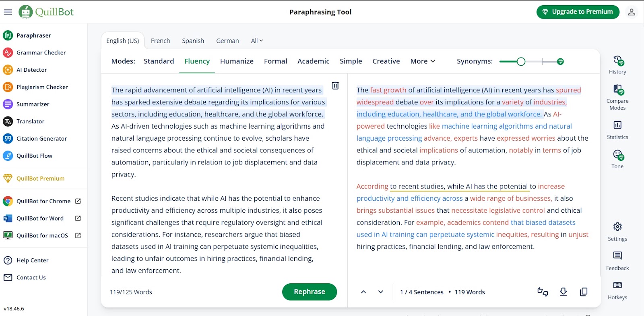Switch to the German language tab
Image resolution: width=644 pixels, height=316 pixels.
click(x=227, y=41)
